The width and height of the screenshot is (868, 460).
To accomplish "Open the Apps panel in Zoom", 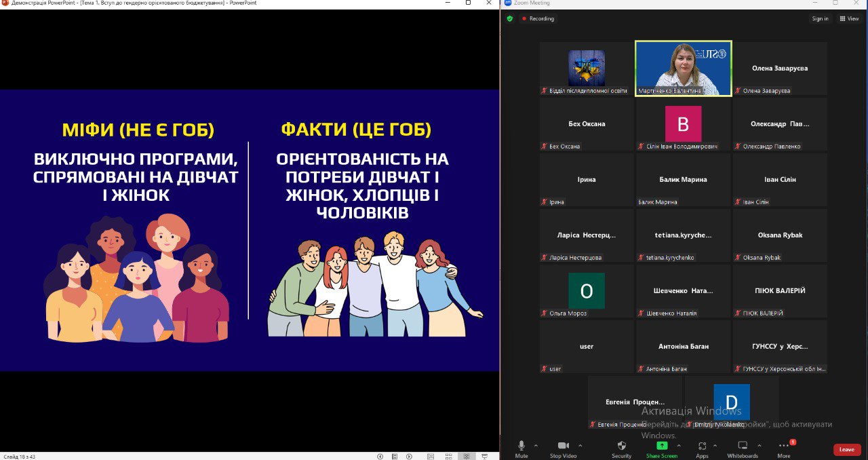I will tap(702, 446).
